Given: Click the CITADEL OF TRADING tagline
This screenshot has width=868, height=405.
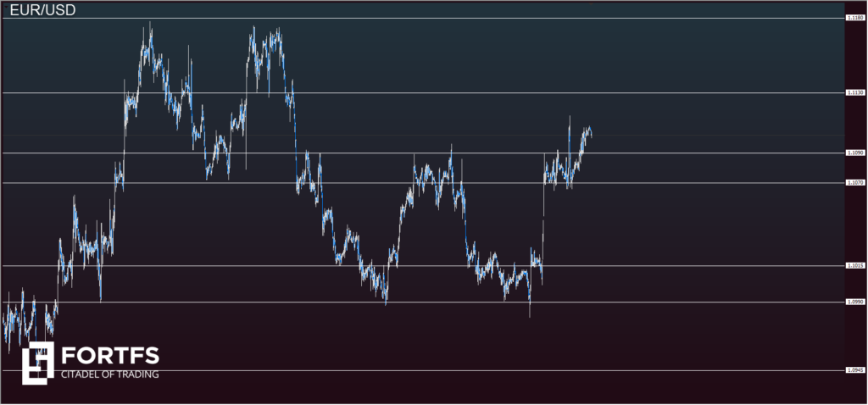Looking at the screenshot, I should coord(110,374).
